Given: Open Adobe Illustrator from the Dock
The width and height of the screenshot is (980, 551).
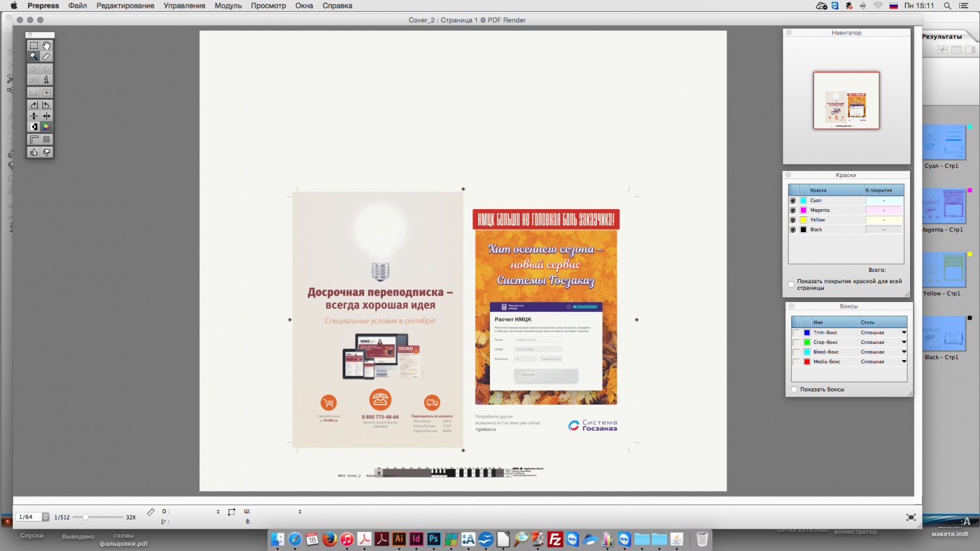Looking at the screenshot, I should 399,539.
